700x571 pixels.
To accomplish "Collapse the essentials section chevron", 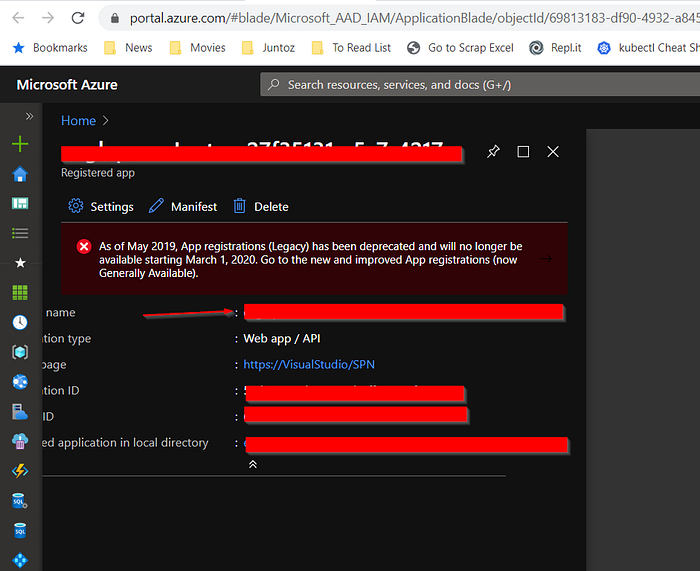I will [x=253, y=464].
